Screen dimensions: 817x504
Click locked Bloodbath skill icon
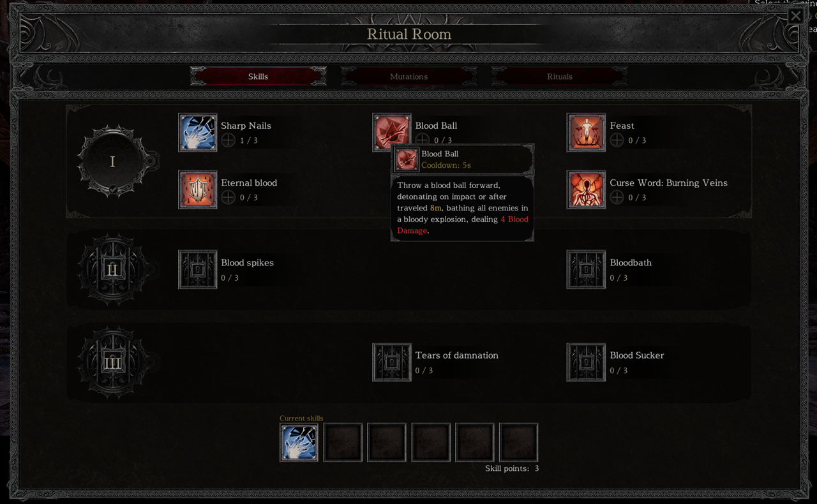586,269
